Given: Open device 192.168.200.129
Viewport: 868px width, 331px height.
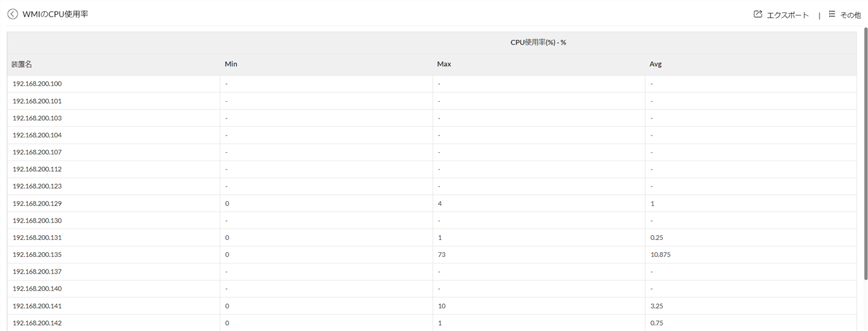Looking at the screenshot, I should tap(37, 203).
